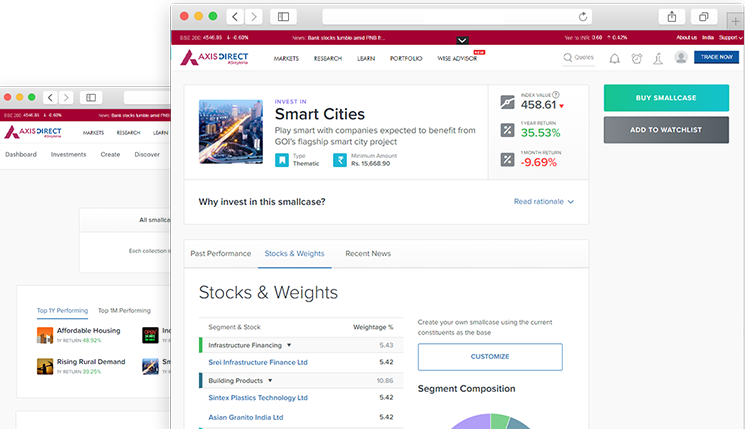Open Research menu in the rear window

128,133
